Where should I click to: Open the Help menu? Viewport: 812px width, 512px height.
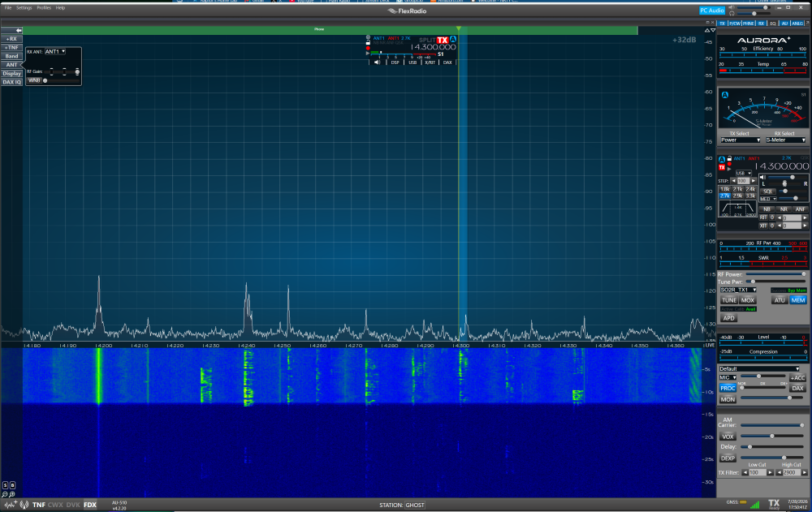click(x=60, y=8)
